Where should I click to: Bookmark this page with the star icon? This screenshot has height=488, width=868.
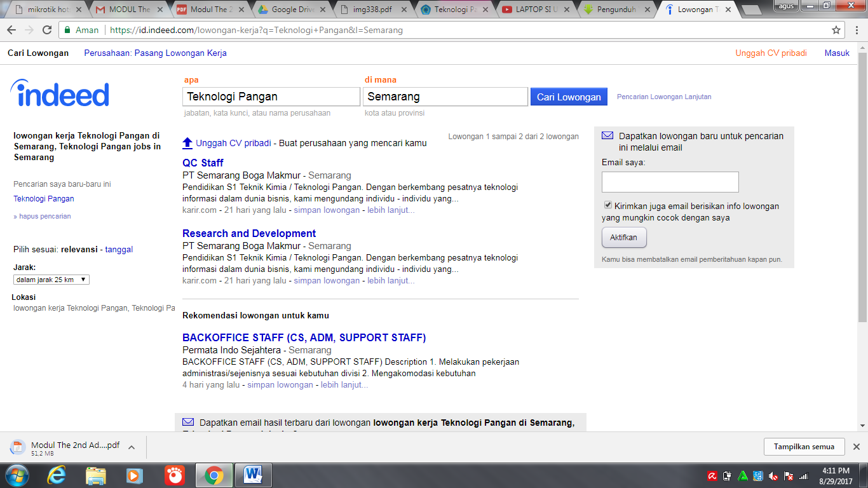pyautogui.click(x=836, y=30)
